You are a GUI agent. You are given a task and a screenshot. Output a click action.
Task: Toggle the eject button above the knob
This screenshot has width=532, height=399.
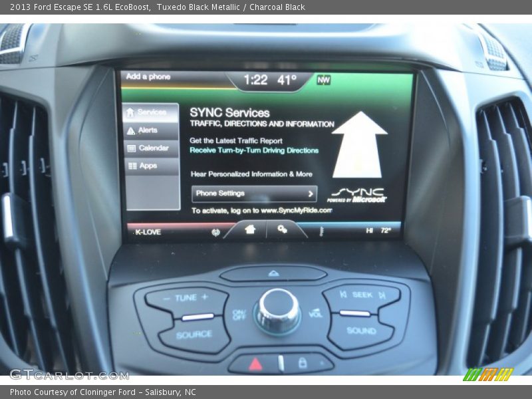[273, 273]
